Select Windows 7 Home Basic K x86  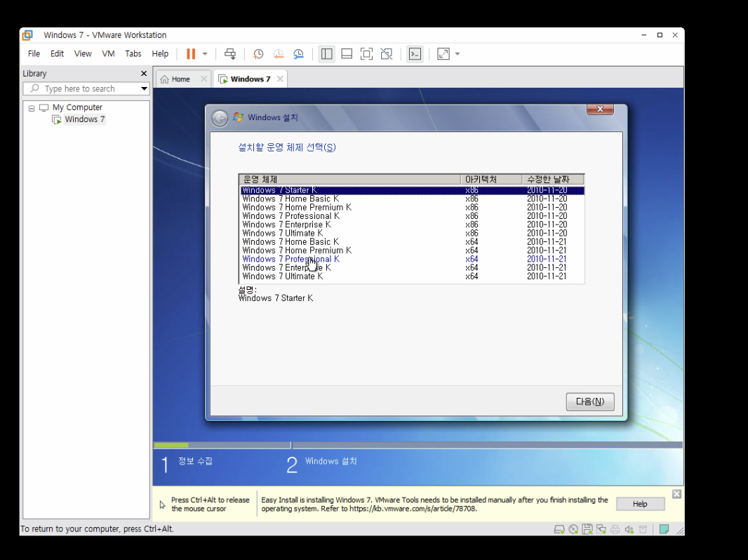point(412,199)
